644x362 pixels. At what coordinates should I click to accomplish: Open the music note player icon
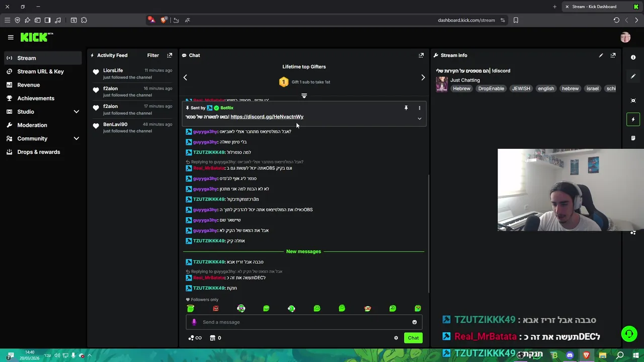coord(58,20)
